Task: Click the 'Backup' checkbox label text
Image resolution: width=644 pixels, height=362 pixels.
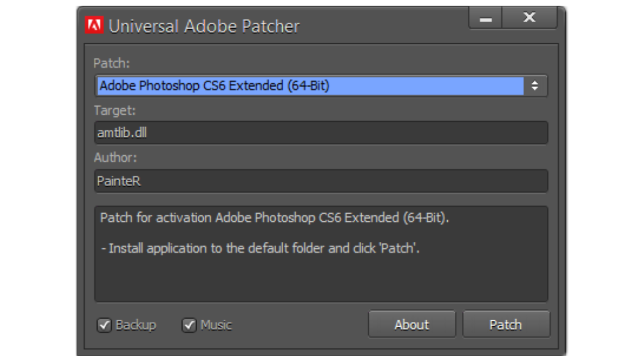Action: [x=135, y=325]
